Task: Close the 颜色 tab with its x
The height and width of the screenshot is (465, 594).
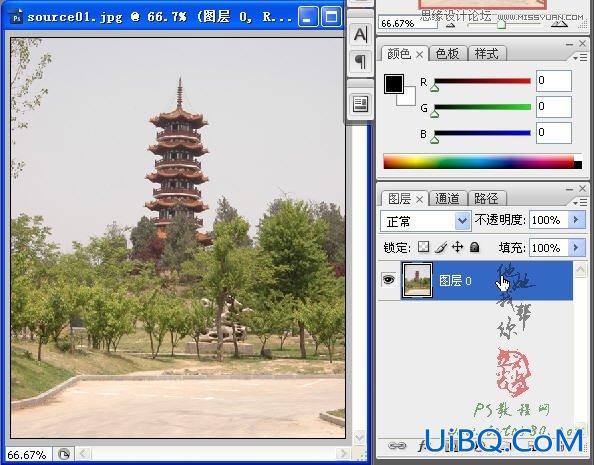Action: pos(419,55)
